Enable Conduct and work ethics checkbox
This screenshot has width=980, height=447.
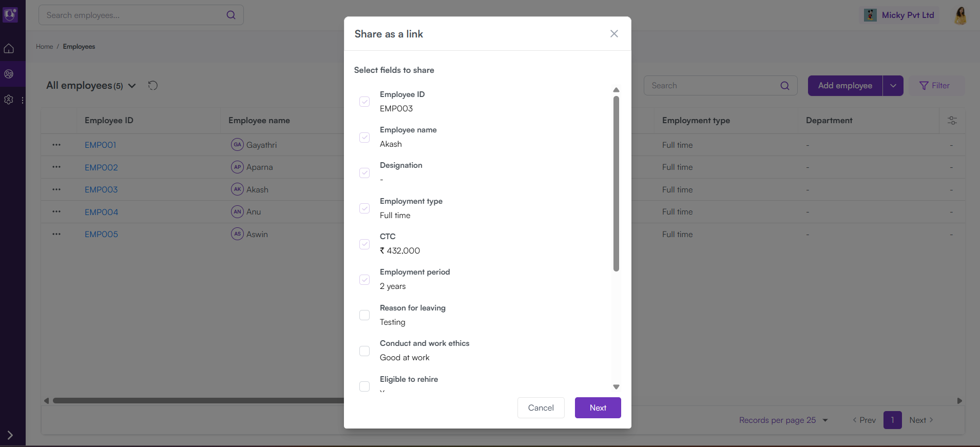(x=364, y=351)
